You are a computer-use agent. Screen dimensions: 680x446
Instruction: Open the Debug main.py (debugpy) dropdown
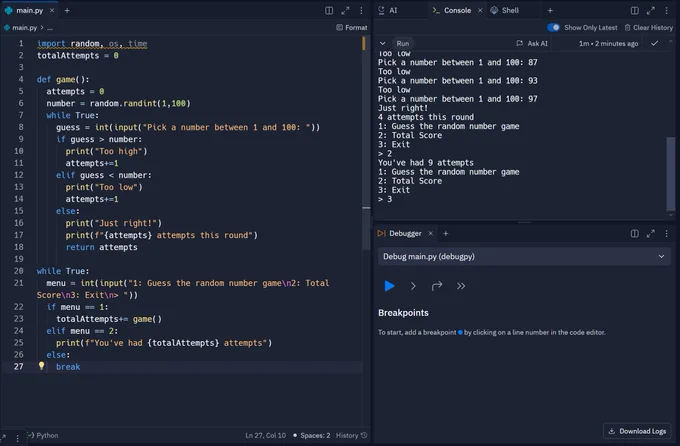point(523,256)
